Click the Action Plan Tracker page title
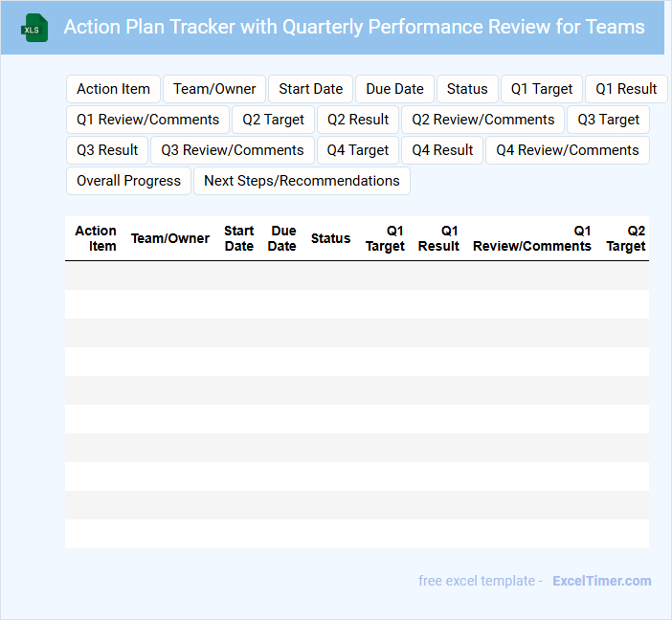The height and width of the screenshot is (620, 672). click(354, 27)
